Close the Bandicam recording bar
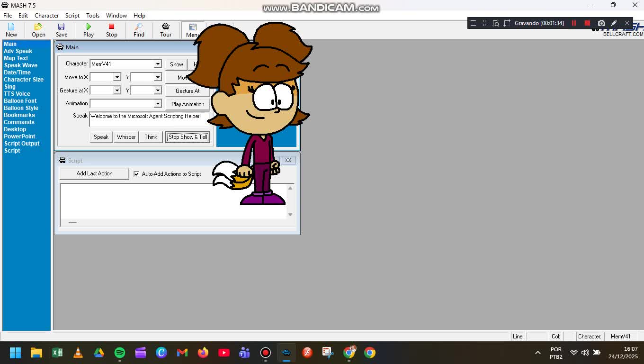Viewport: 644px width, 364px height. point(627,23)
